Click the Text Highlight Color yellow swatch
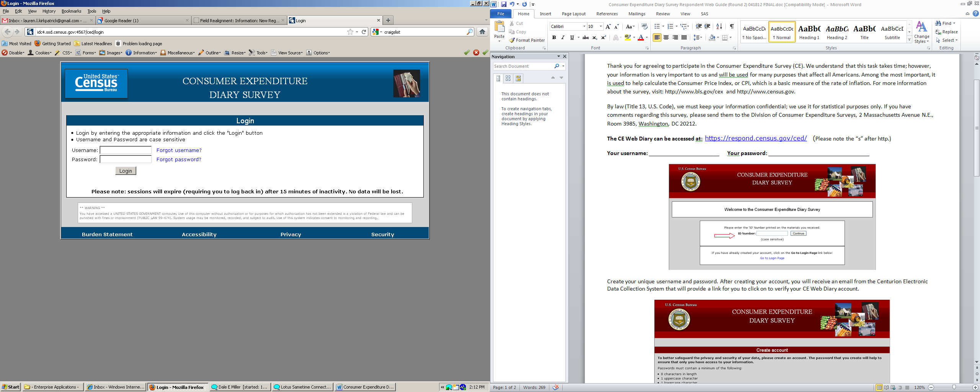 (627, 38)
